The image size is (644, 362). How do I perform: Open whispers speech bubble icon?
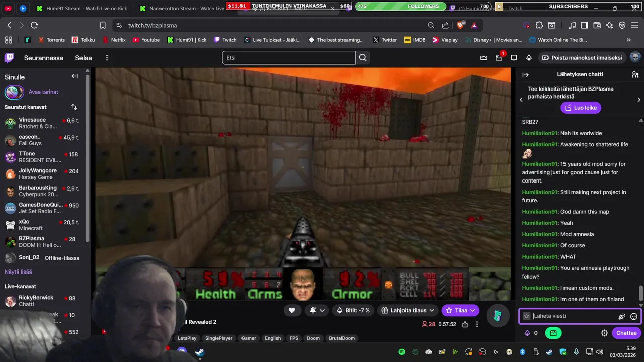pos(514,58)
